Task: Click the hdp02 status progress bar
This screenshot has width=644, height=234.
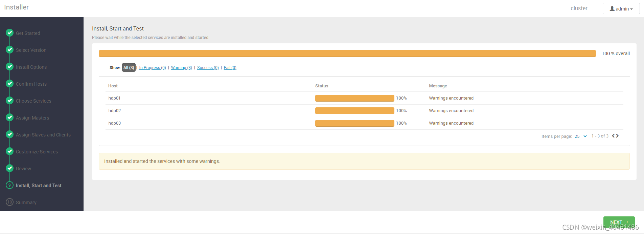Action: coord(355,111)
